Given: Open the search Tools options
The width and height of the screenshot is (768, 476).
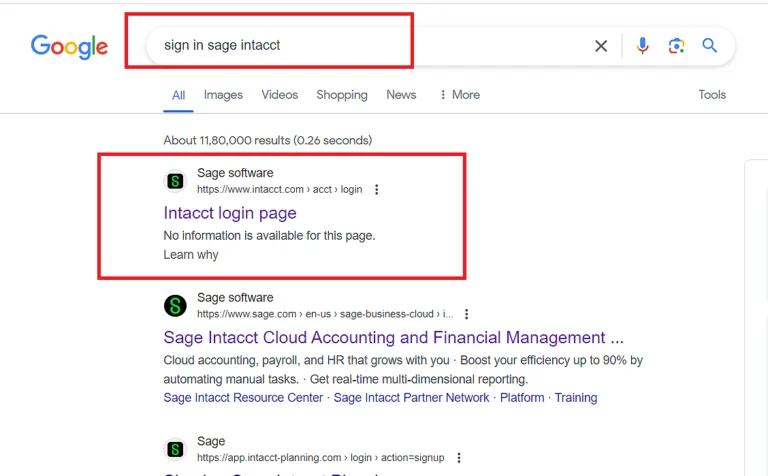Looking at the screenshot, I should point(712,95).
